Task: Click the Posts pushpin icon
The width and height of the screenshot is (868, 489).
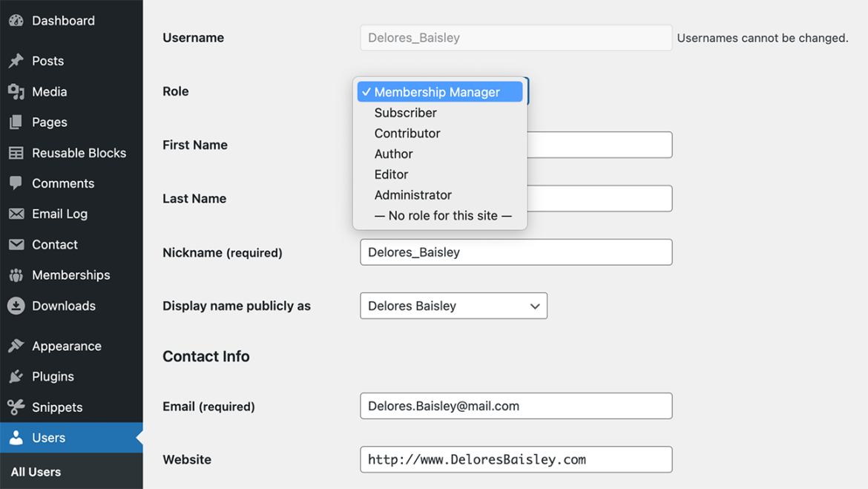Action: 16,60
